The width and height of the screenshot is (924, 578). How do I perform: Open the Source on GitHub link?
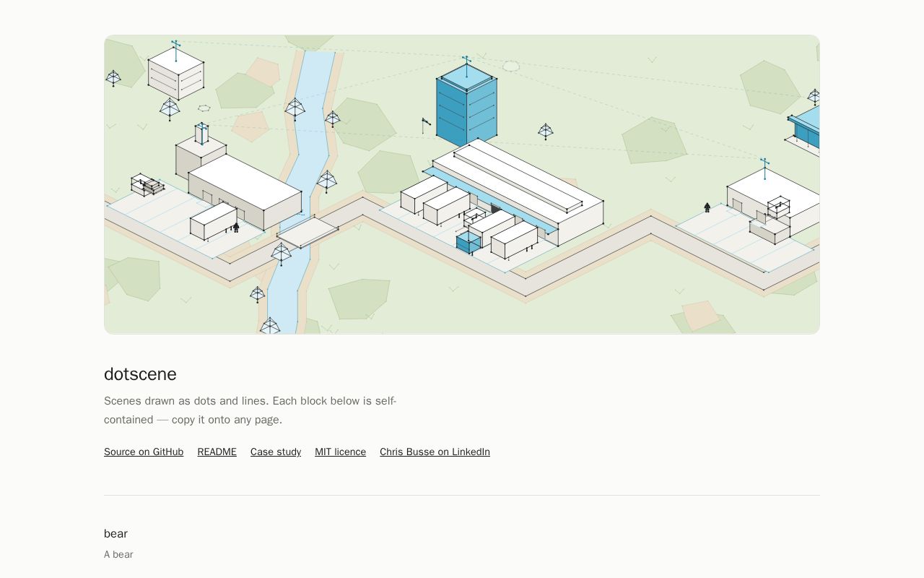144,452
